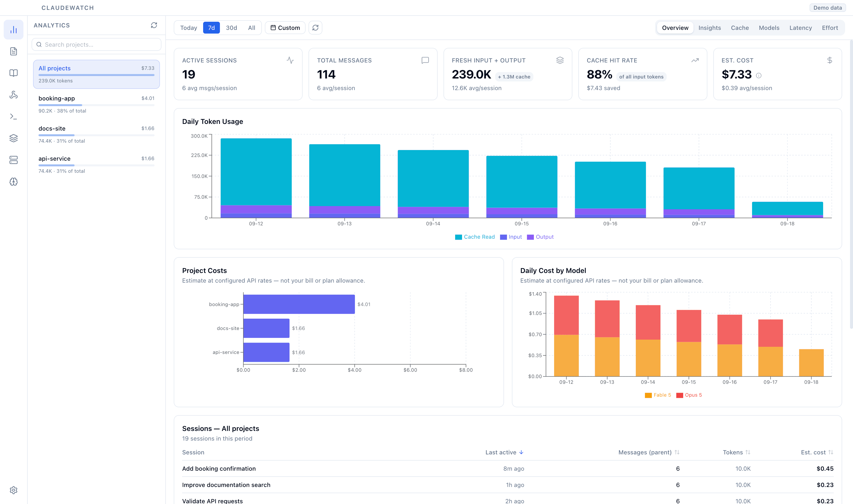The height and width of the screenshot is (504, 853).
Task: Click the Fable 5 legend color swatch
Action: coord(648,395)
